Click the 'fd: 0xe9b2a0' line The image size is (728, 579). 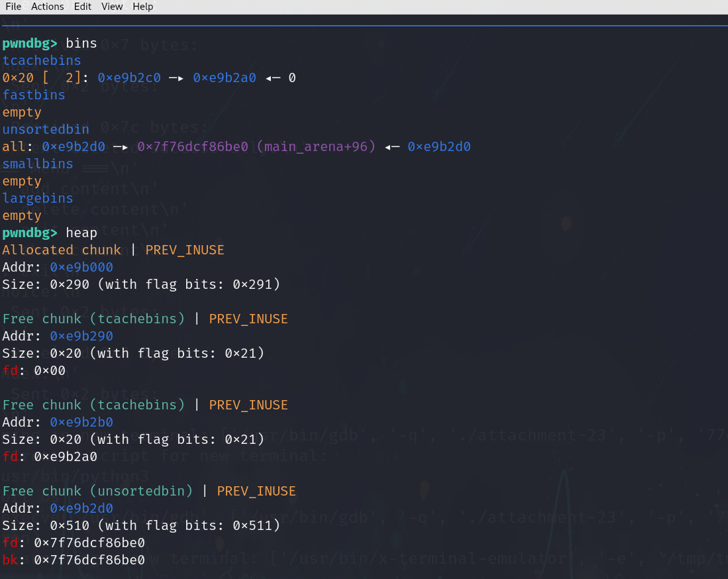50,457
